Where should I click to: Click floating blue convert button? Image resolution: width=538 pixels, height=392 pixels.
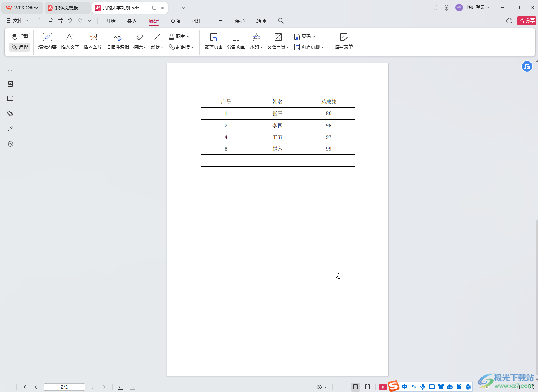point(527,66)
